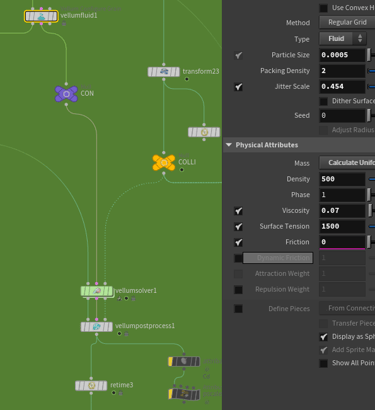375x410 pixels.
Task: Enable the Show All Points checkbox
Action: click(x=323, y=363)
